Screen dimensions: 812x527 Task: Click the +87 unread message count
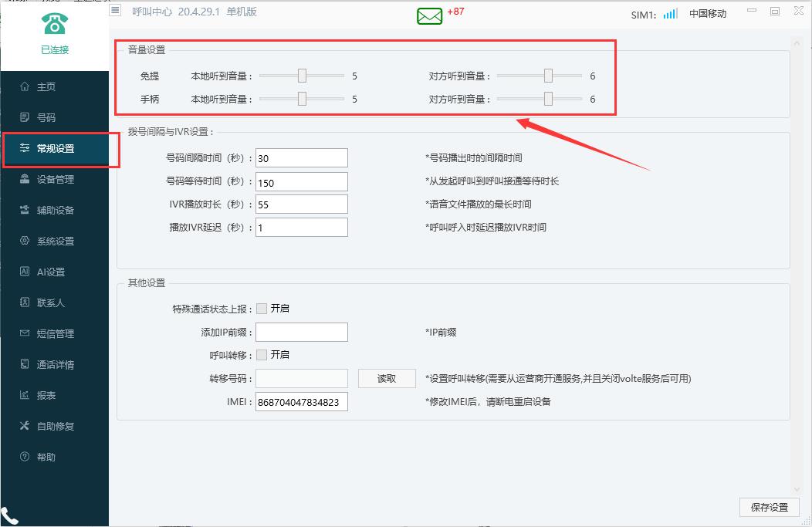click(455, 12)
